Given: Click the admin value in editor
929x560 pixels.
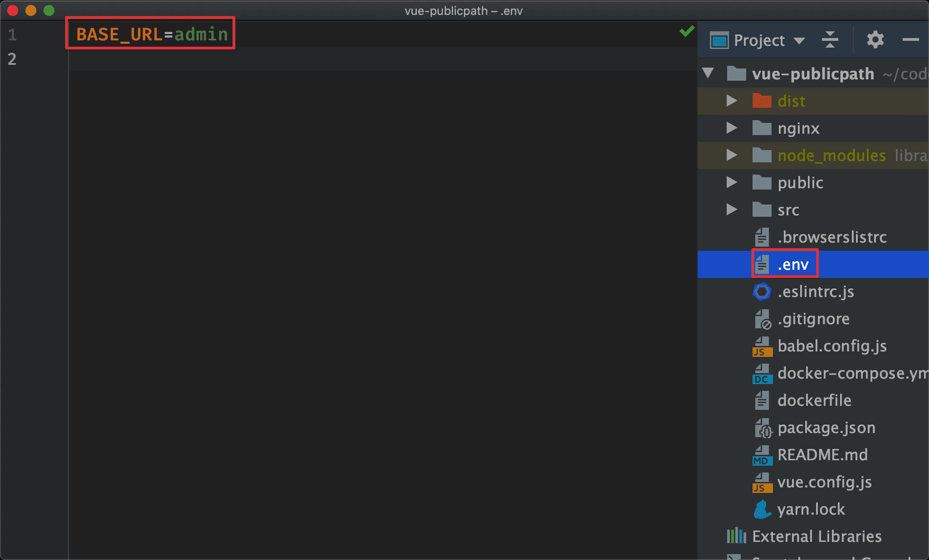Looking at the screenshot, I should coord(201,34).
